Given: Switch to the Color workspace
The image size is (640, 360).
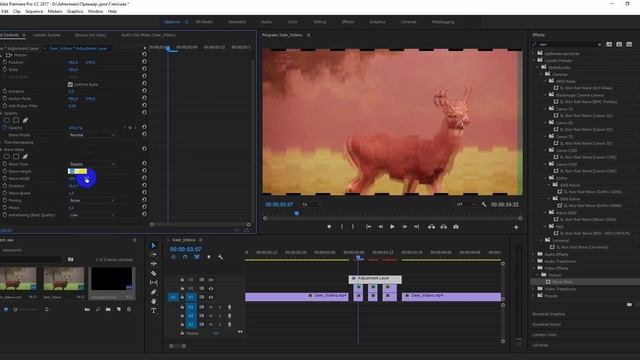Looking at the screenshot, I should coord(293,22).
